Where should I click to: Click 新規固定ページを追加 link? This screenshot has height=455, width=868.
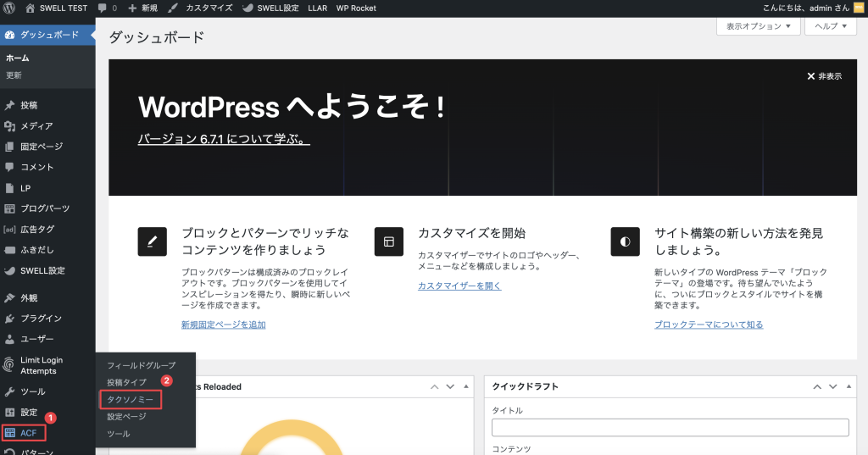pyautogui.click(x=224, y=325)
